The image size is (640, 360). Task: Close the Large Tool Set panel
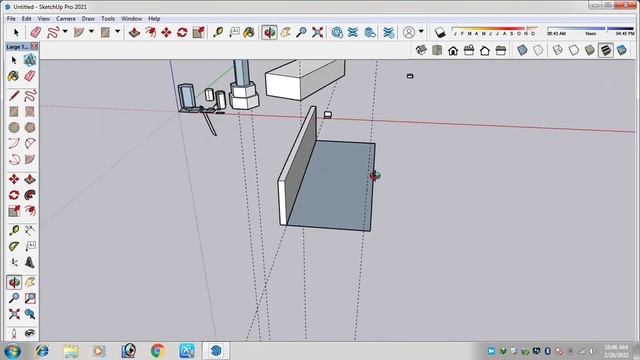pos(34,46)
